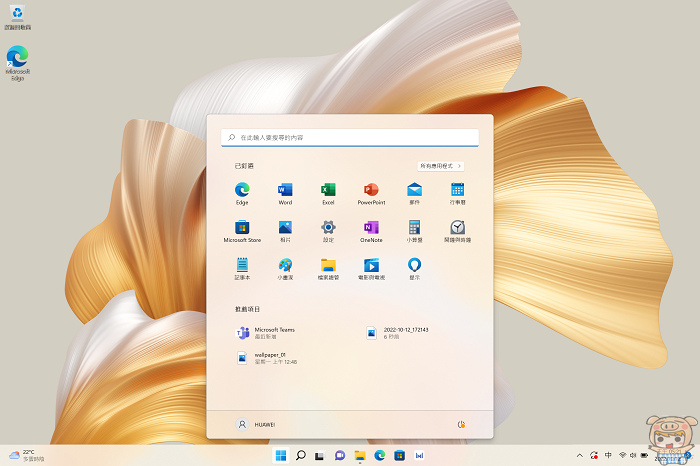Open the Calendar (行事曆) app
700x466 pixels.
click(457, 190)
